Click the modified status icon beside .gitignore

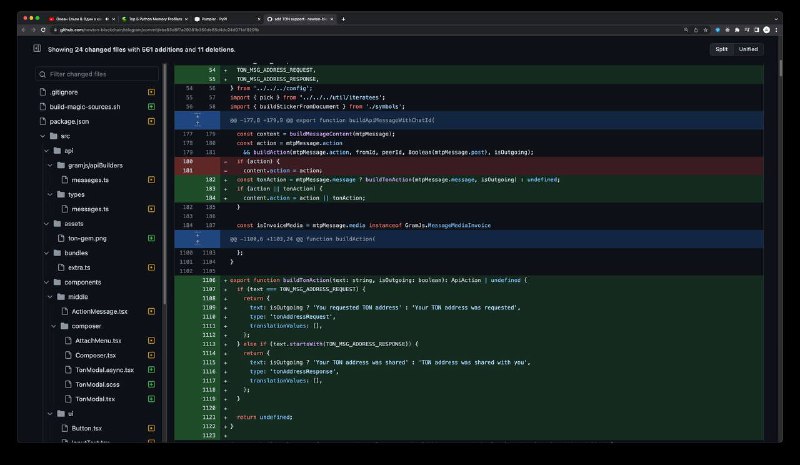(152, 92)
